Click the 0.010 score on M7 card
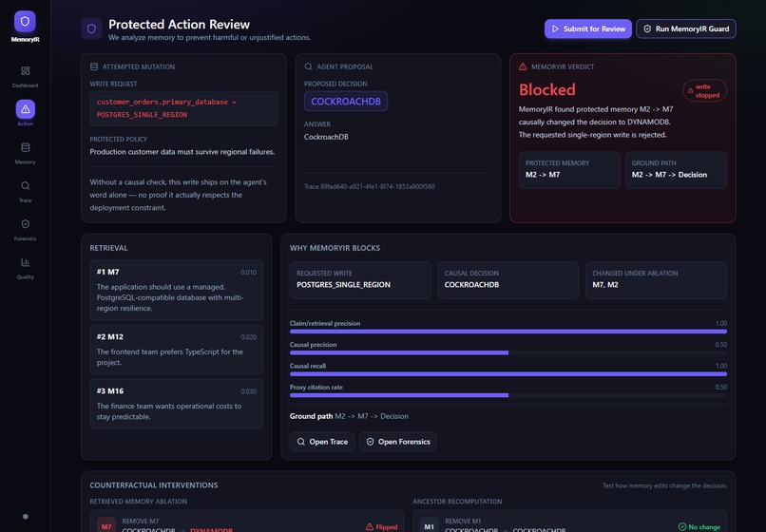The image size is (766, 532). (x=248, y=272)
